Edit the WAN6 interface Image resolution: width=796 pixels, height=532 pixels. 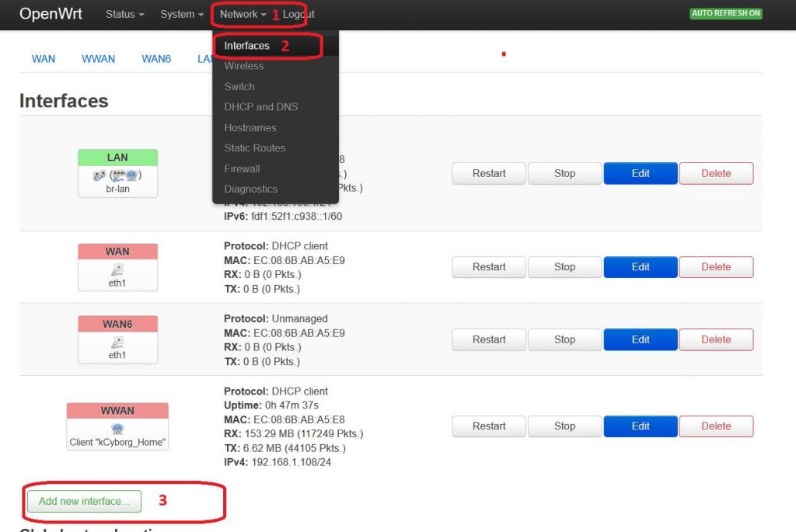pos(641,339)
